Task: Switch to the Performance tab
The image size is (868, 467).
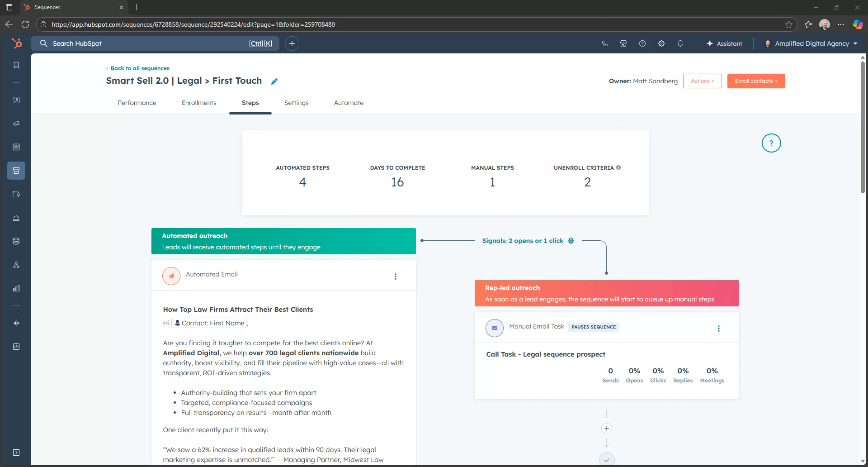Action: click(x=137, y=103)
